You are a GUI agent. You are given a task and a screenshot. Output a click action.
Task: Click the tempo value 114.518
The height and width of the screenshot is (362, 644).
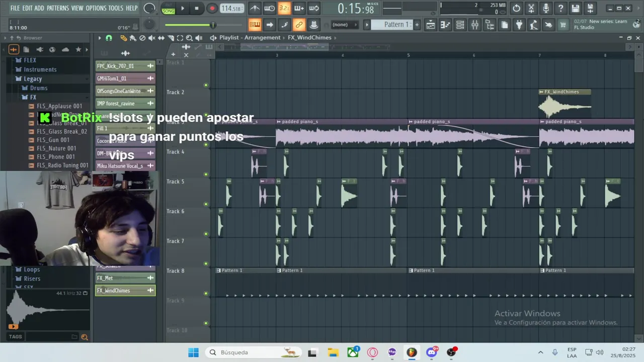click(232, 8)
